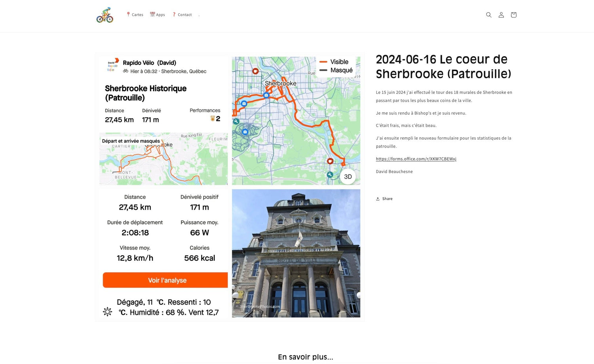
Task: Click the Rapido Vélo profile avatar
Action: tap(112, 65)
